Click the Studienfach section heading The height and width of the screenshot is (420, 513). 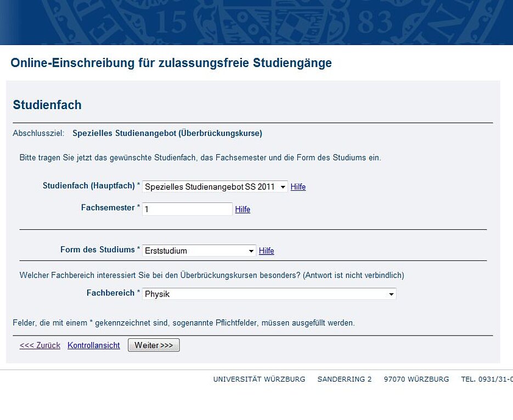47,105
